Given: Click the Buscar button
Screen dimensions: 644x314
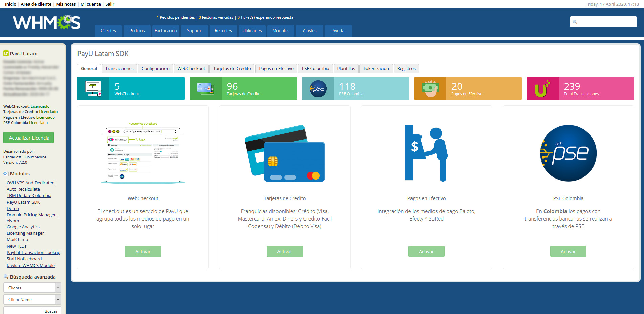Looking at the screenshot, I should (51, 311).
